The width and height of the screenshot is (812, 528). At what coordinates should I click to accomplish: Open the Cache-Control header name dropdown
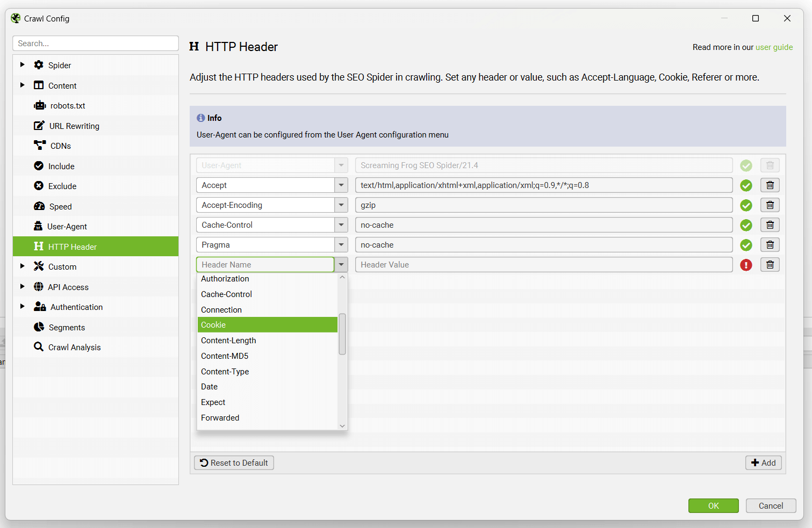tap(341, 225)
